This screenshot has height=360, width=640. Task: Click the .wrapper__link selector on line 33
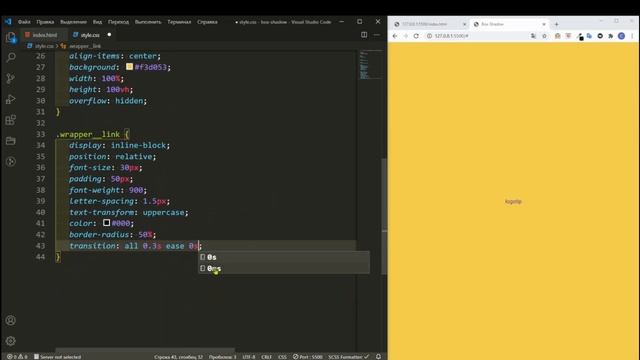pos(88,134)
